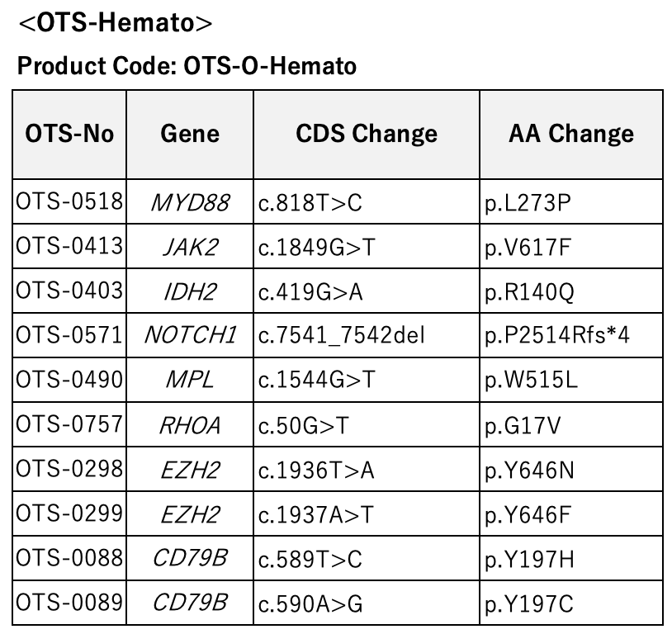
Task: Click the AA Change column header
Action: click(571, 135)
